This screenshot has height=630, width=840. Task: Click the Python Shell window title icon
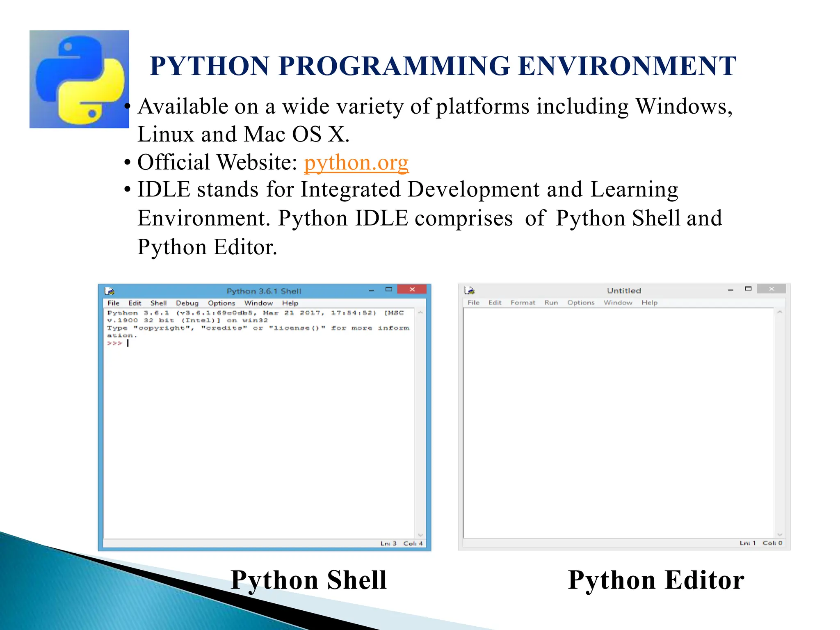110,291
